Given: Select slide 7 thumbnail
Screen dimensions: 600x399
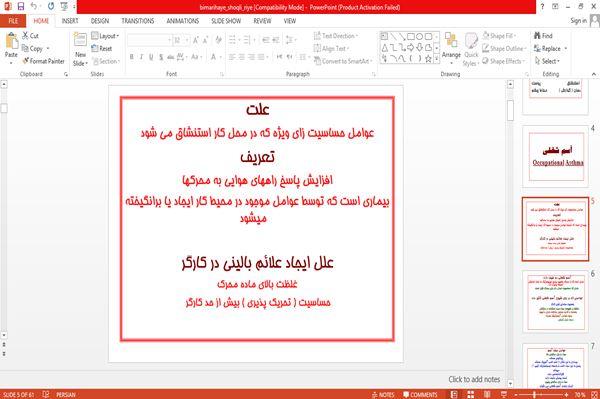Looking at the screenshot, I should 556,366.
